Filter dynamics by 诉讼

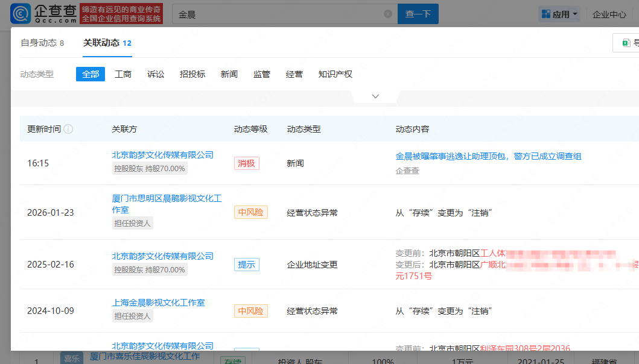point(156,74)
